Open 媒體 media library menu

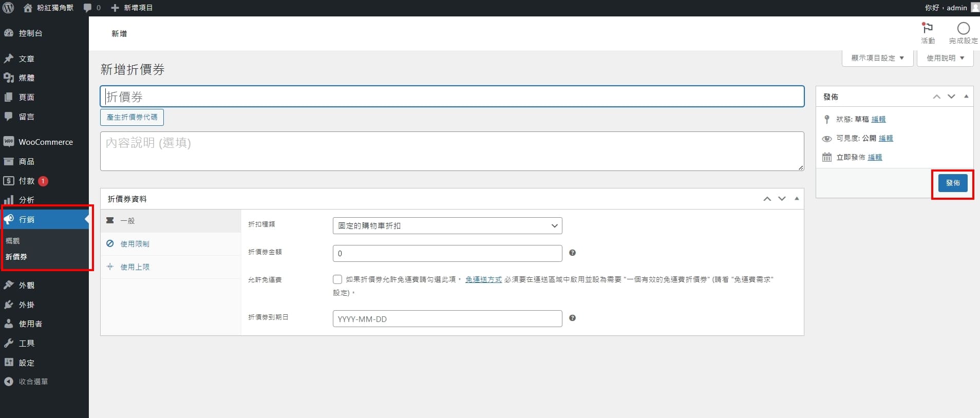44,78
